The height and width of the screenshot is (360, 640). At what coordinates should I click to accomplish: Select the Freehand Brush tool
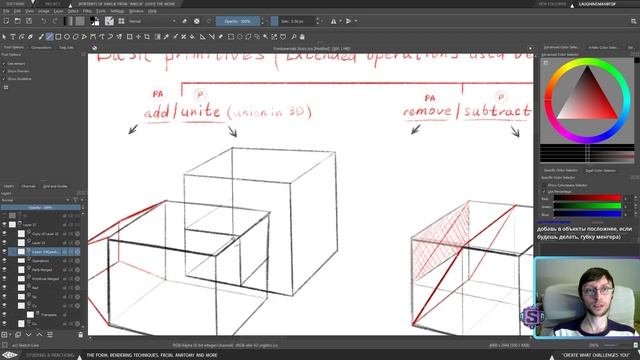pos(41,37)
